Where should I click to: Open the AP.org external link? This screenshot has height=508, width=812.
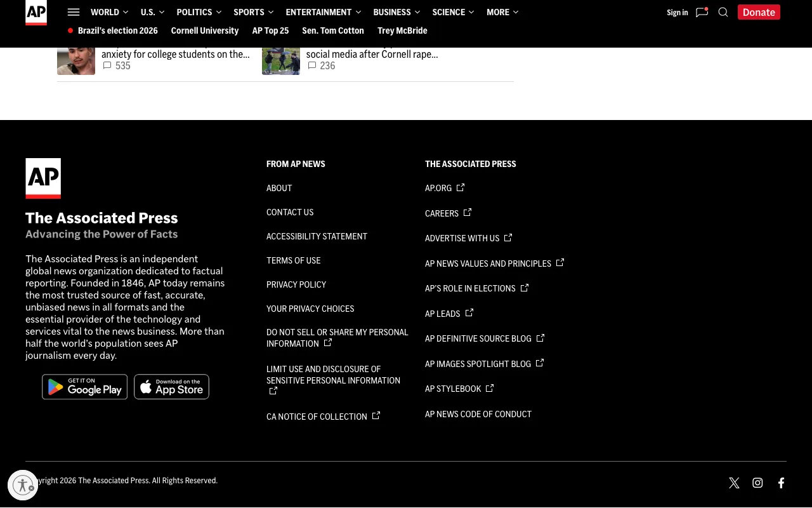[445, 188]
